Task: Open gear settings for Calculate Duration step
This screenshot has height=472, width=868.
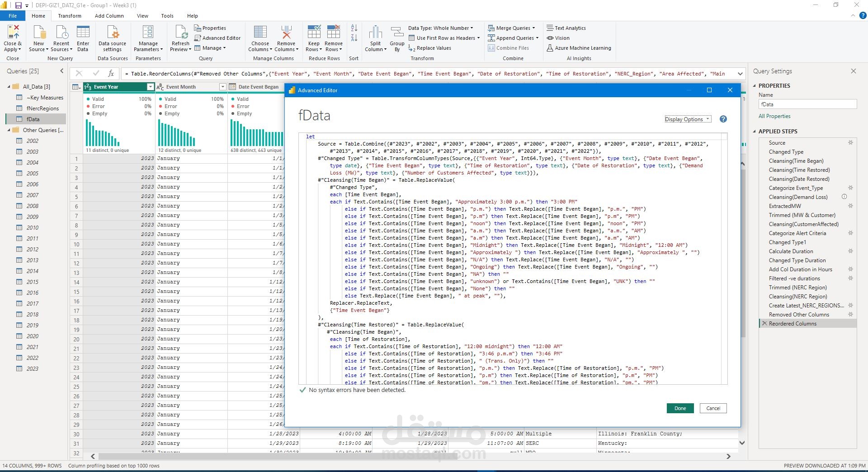Action: (x=850, y=251)
